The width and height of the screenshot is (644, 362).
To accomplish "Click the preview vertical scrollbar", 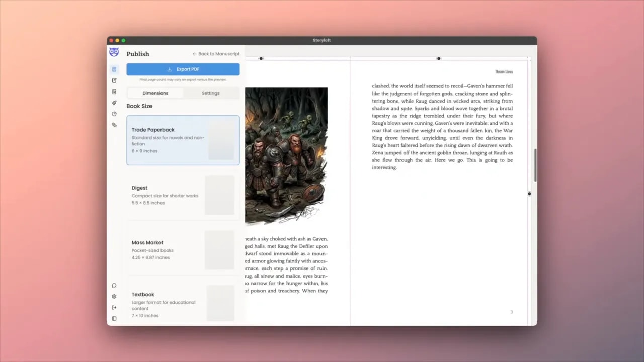I will (535, 165).
